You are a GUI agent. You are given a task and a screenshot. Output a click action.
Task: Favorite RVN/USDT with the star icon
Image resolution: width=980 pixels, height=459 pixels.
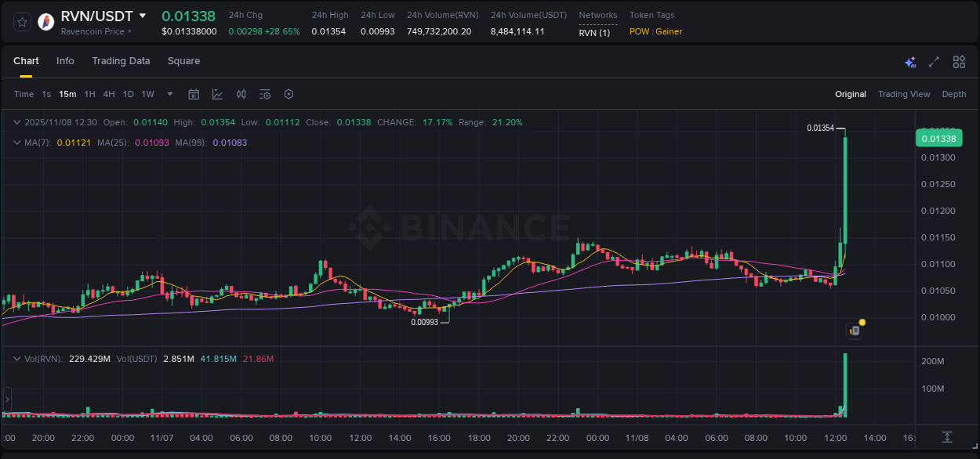pos(21,21)
